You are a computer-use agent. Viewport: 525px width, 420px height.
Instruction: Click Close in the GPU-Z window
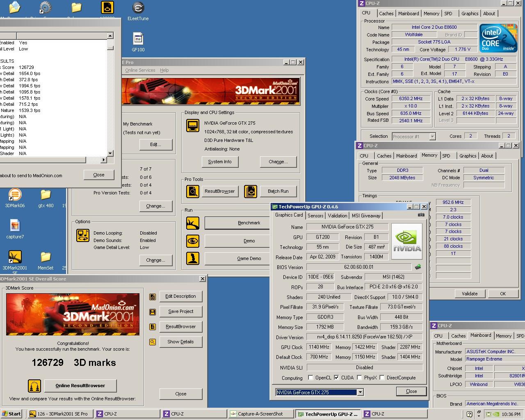[x=411, y=391]
